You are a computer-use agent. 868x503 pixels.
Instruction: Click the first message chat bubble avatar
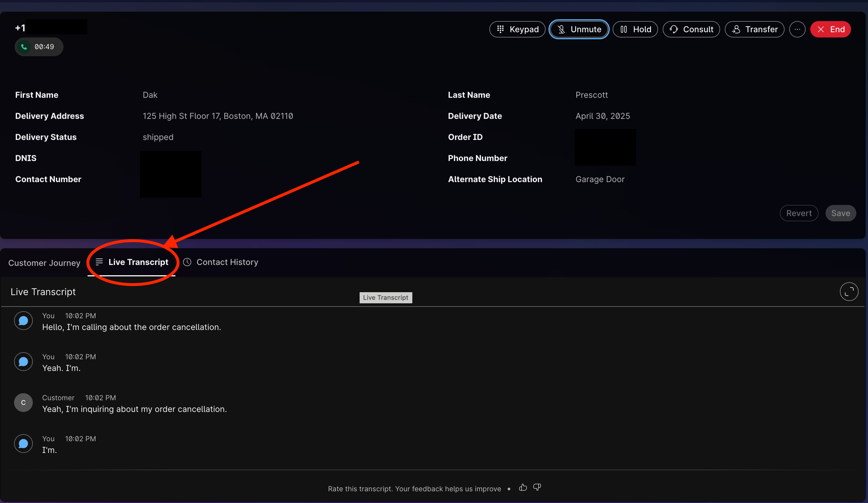pos(23,321)
